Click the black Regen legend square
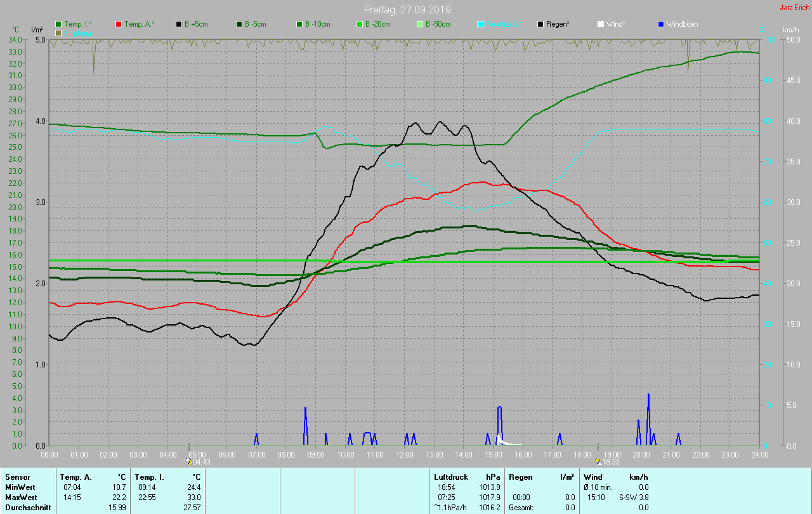This screenshot has height=514, width=812. (540, 24)
